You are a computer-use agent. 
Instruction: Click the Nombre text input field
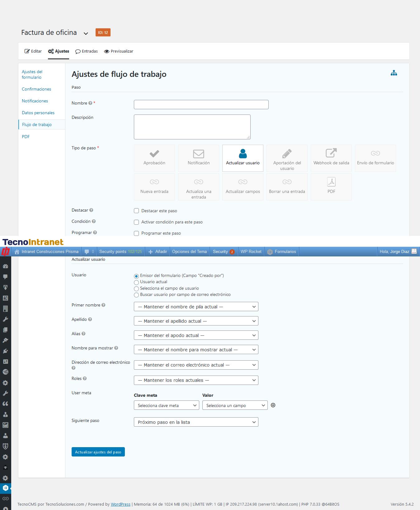201,105
